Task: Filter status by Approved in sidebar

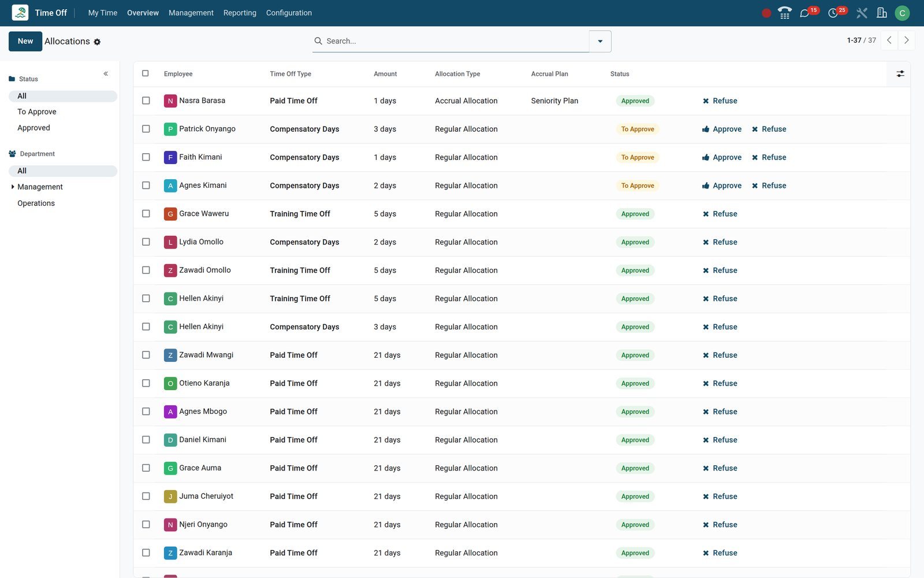Action: [33, 128]
